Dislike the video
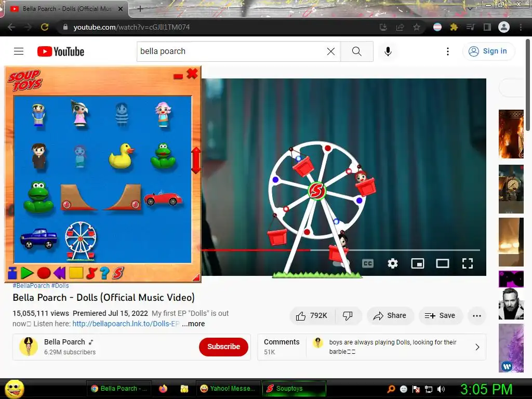This screenshot has width=532, height=399. (348, 315)
